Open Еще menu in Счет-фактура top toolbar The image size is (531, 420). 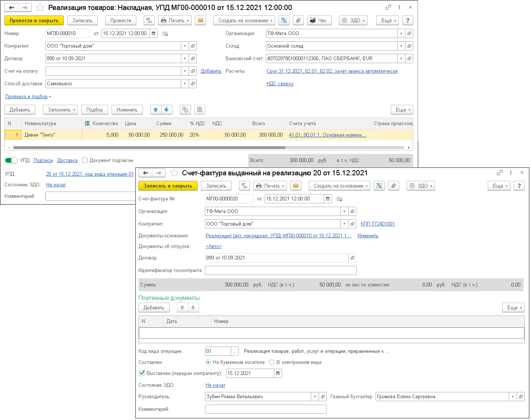499,186
